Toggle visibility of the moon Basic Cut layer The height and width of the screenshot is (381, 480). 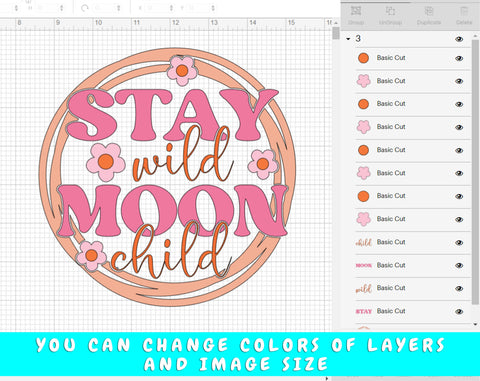[x=459, y=265]
